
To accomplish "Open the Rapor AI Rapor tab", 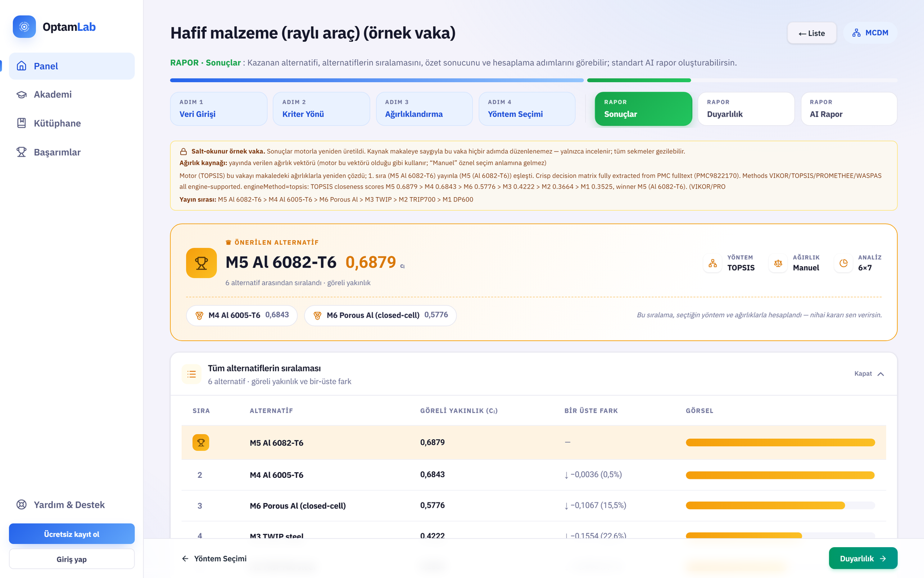I will pyautogui.click(x=849, y=109).
